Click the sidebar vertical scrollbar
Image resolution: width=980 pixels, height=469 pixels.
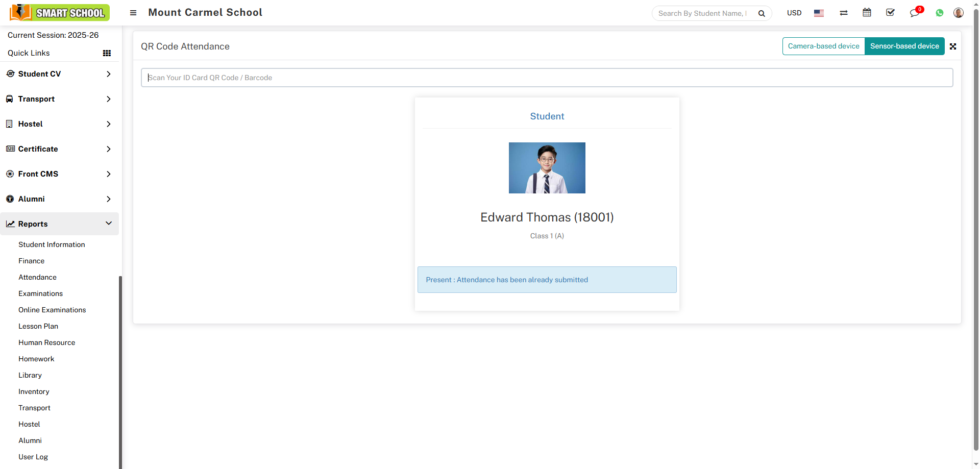coord(120,372)
